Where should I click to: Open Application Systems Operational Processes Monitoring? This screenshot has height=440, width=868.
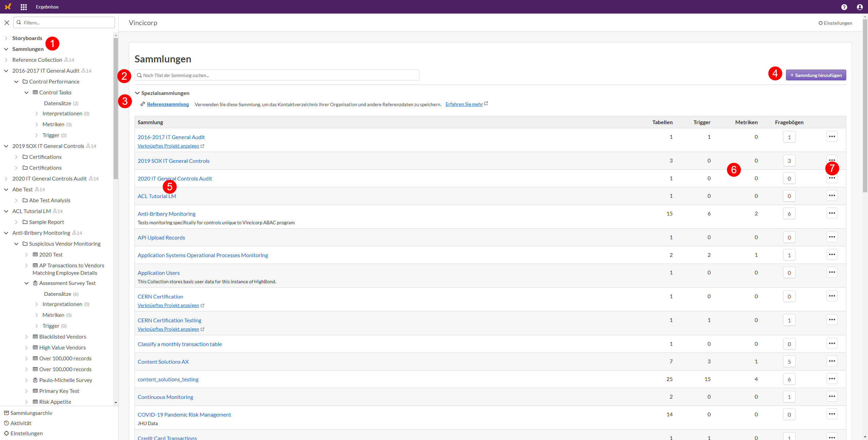202,255
